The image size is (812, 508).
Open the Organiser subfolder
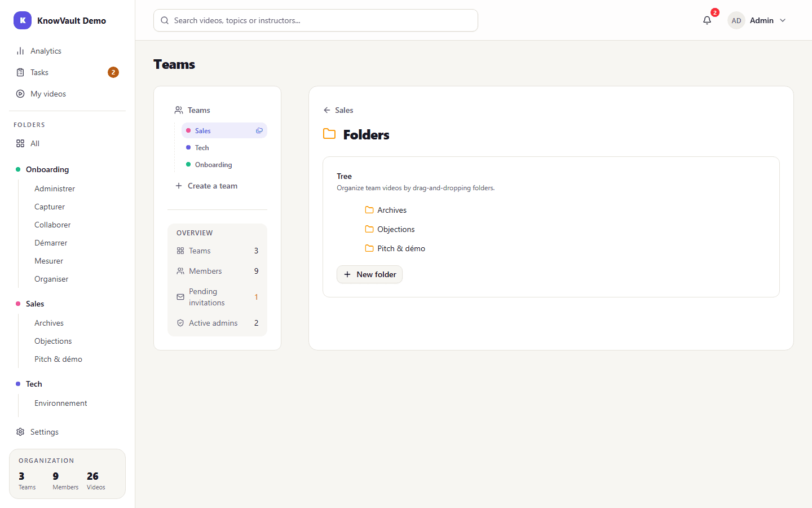click(51, 279)
